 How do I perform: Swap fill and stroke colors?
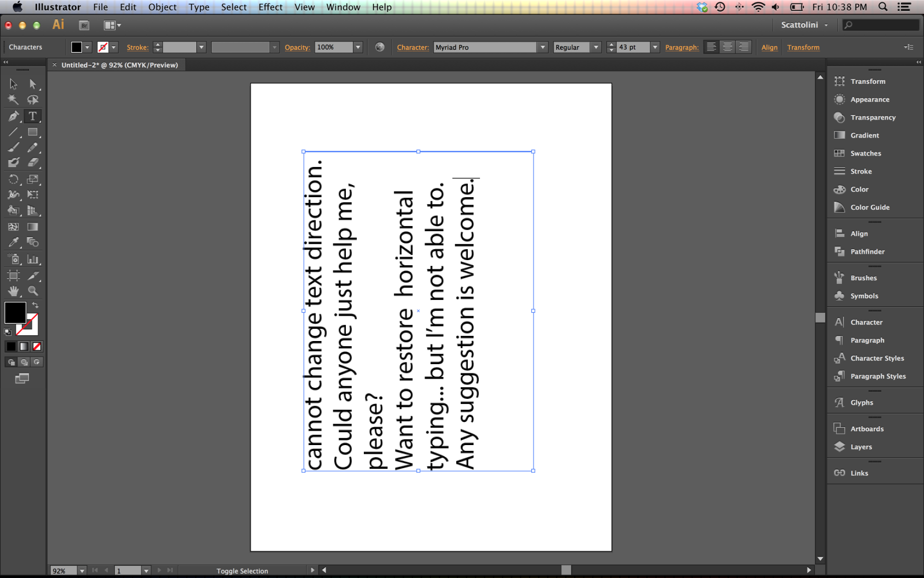tap(35, 305)
